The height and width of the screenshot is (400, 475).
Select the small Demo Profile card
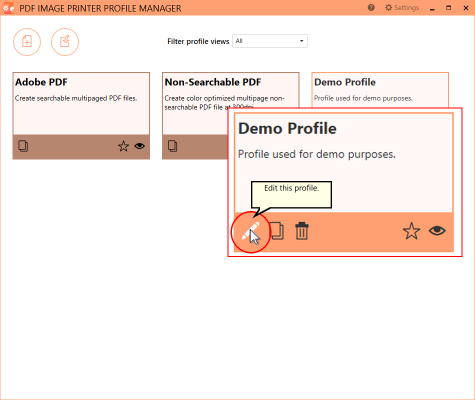[x=380, y=89]
